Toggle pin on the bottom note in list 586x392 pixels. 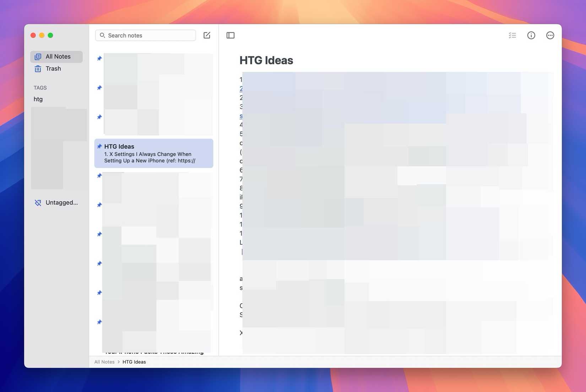point(99,322)
